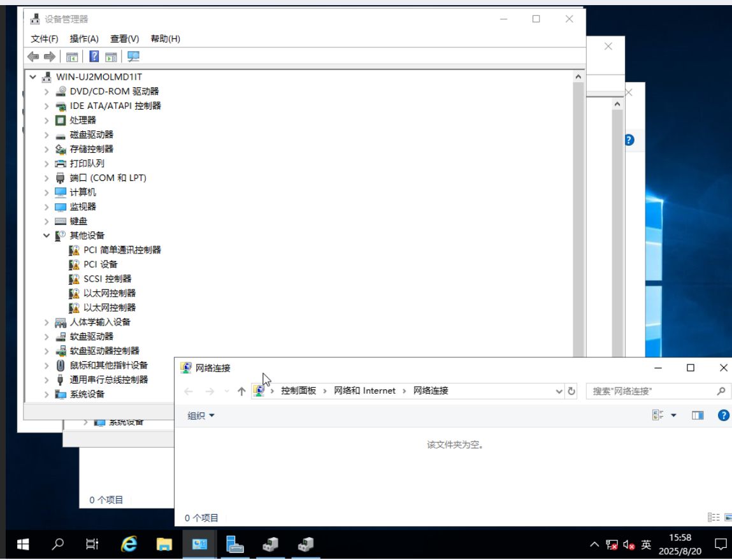Toggle the show/hide action pane toolbar icon
Image resolution: width=732 pixels, height=560 pixels.
(111, 57)
